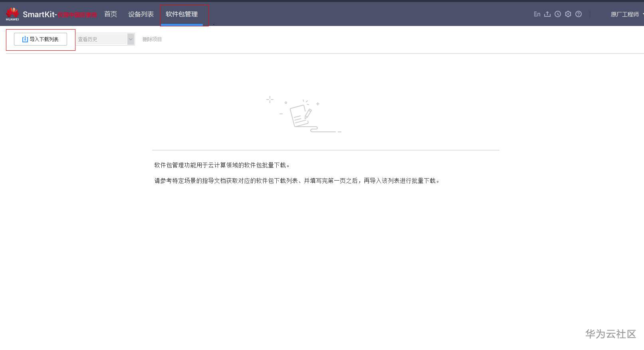The image size is (644, 350).
Task: Open help via the question mark icon
Action: point(579,14)
